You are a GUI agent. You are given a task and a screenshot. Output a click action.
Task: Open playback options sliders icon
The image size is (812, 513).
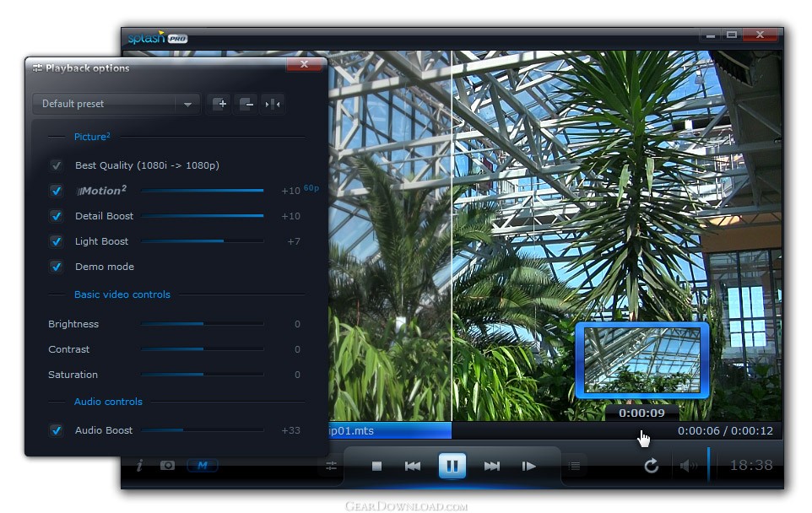pos(332,466)
